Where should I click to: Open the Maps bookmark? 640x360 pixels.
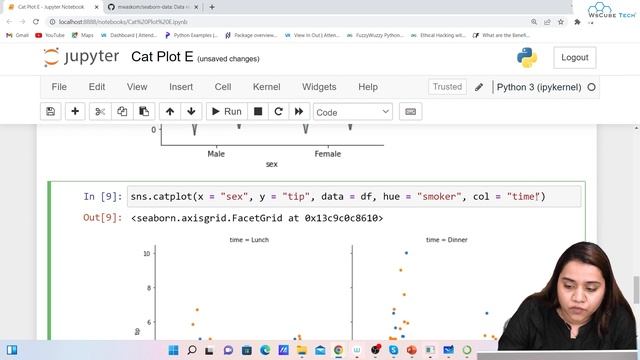[83, 36]
